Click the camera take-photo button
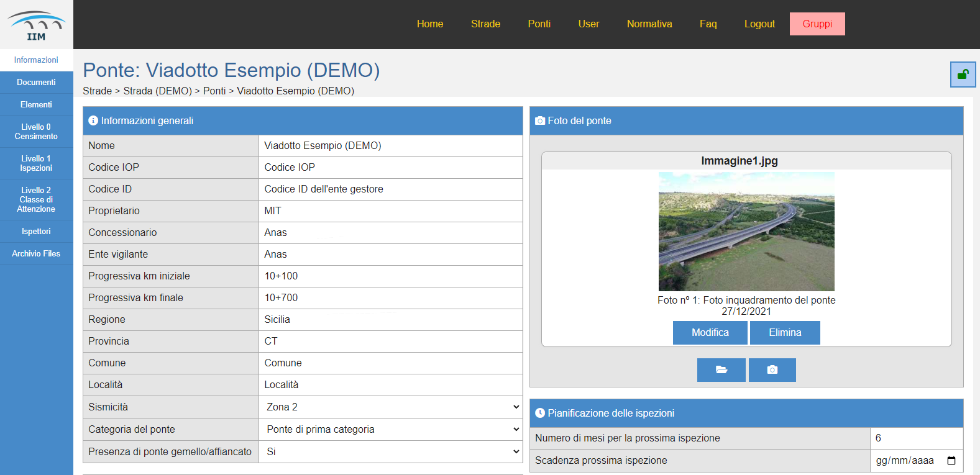This screenshot has width=980, height=475. click(772, 370)
